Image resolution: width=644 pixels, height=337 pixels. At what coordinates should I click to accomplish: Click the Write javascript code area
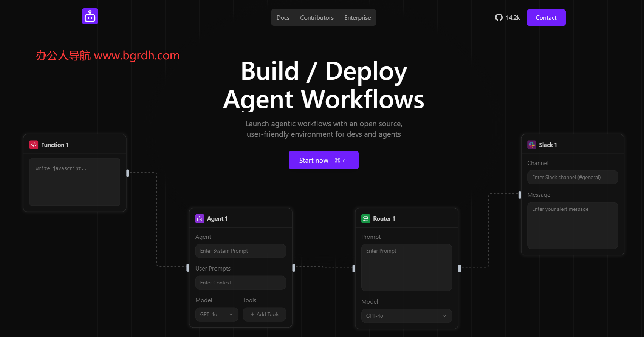click(75, 182)
